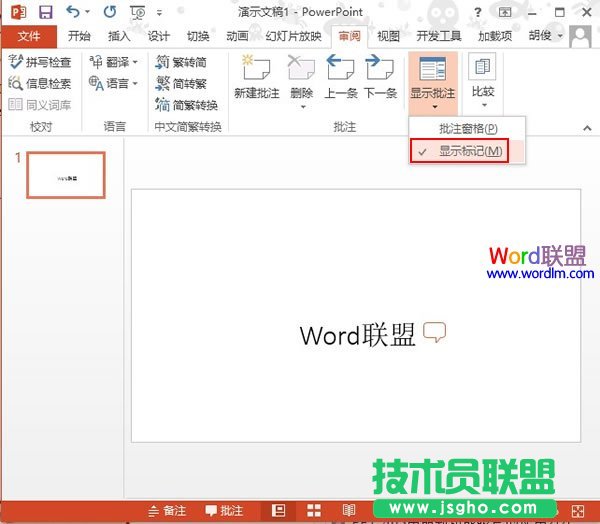Open the Compare (比较) dropdown

(x=482, y=80)
